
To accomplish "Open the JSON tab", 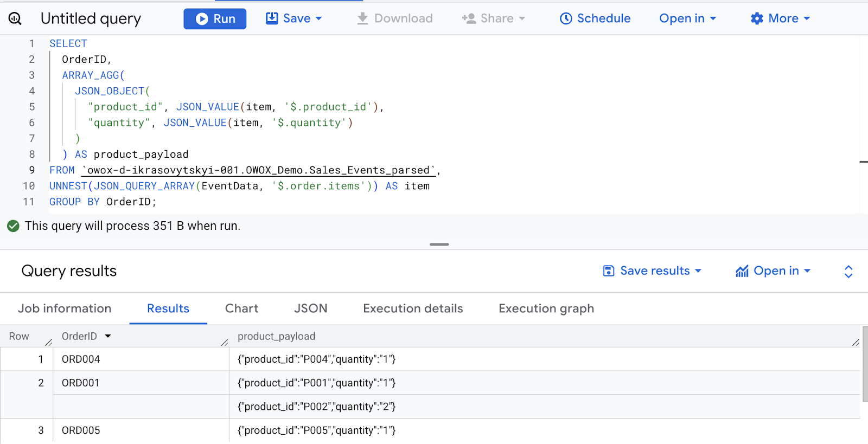I will tap(311, 308).
